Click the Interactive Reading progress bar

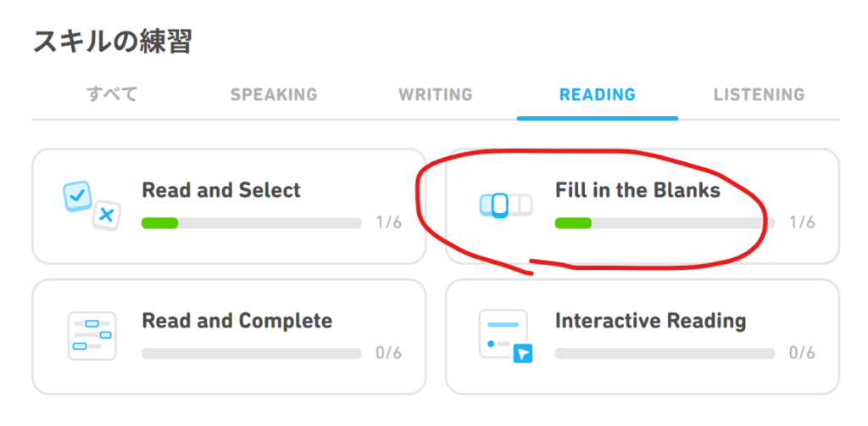pos(665,353)
